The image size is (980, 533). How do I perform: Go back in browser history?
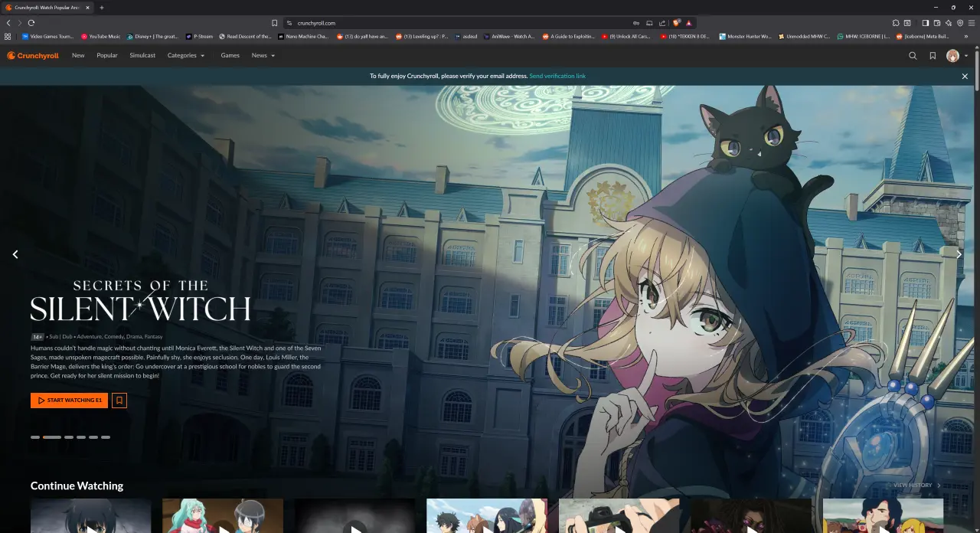[x=8, y=23]
